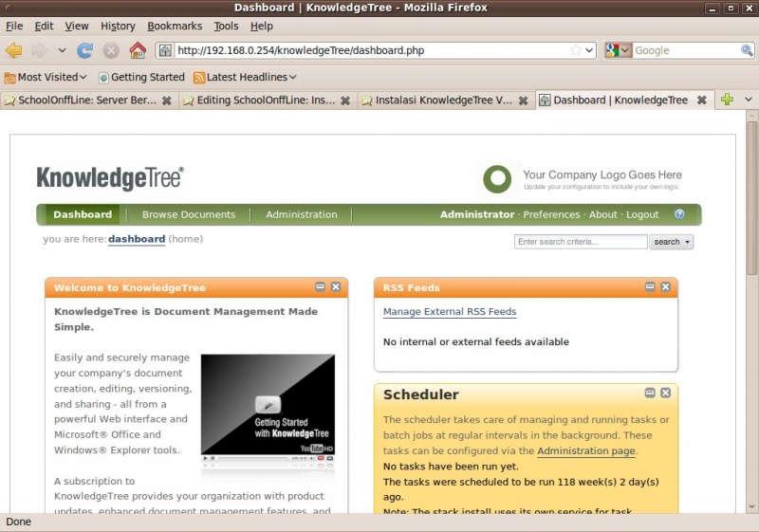This screenshot has width=759, height=532.
Task: Open the list all tabs dropdown arrow
Action: (749, 100)
